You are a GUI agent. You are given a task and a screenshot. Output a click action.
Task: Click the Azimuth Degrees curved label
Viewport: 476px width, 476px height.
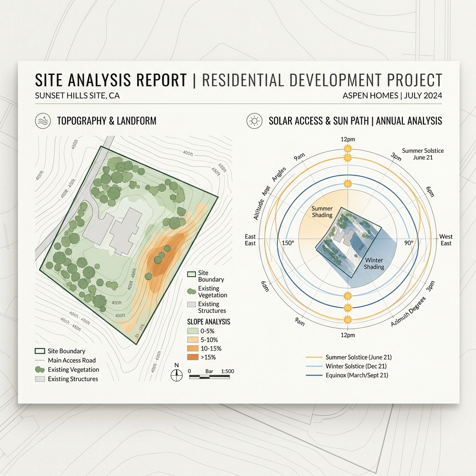tap(408, 312)
